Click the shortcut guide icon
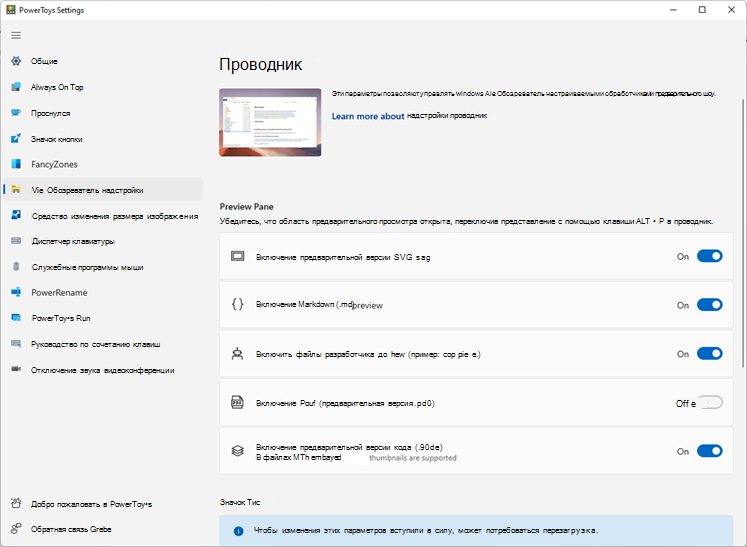Viewport: 747px width, 547px height. [x=16, y=344]
